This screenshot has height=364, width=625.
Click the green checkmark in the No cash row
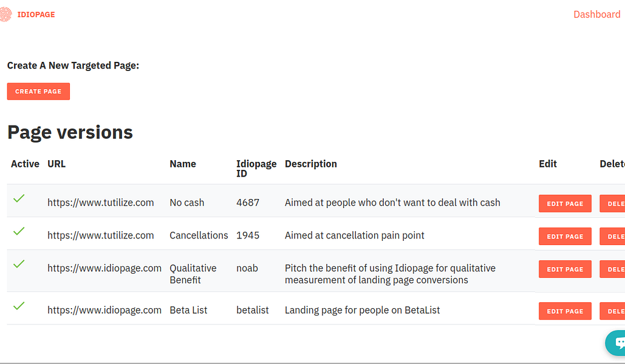(19, 198)
